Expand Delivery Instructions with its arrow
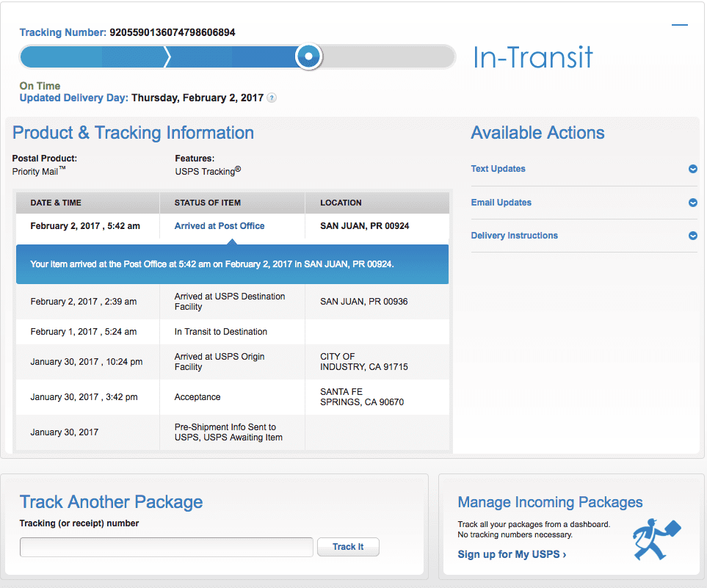This screenshot has width=707, height=588. pos(693,236)
